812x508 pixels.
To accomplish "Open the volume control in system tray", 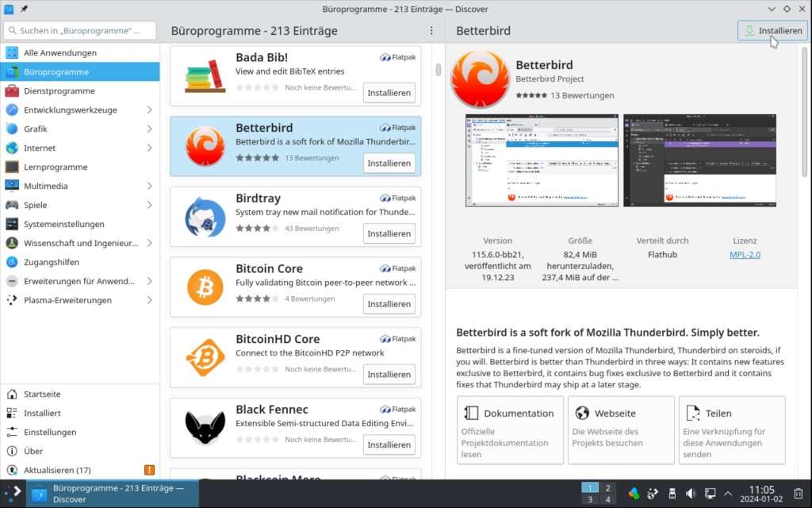I will tap(691, 494).
